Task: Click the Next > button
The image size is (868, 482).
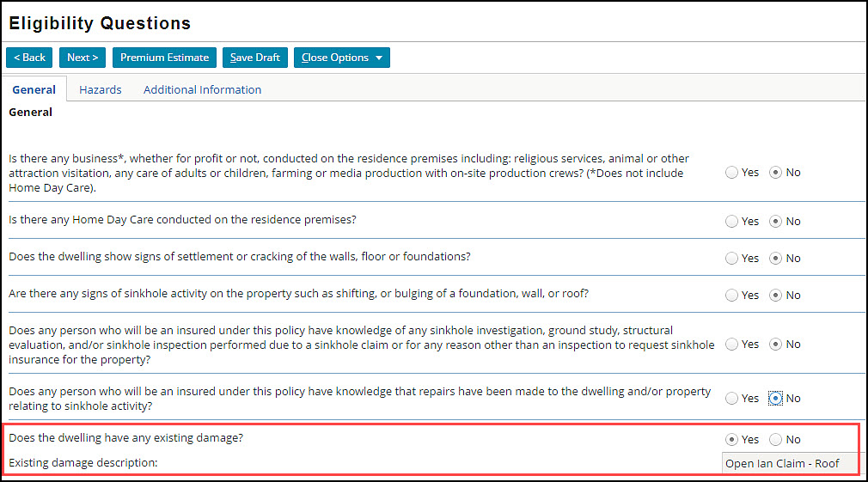Action: 83,58
